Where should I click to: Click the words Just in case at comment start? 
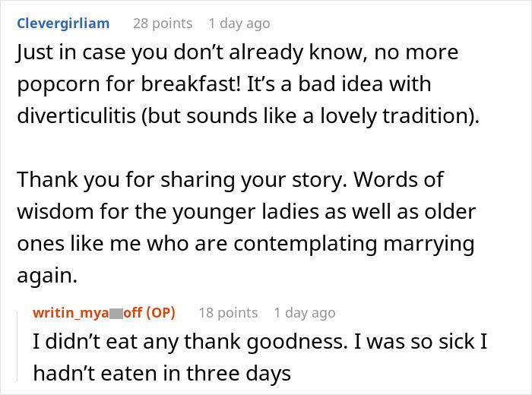pos(71,52)
